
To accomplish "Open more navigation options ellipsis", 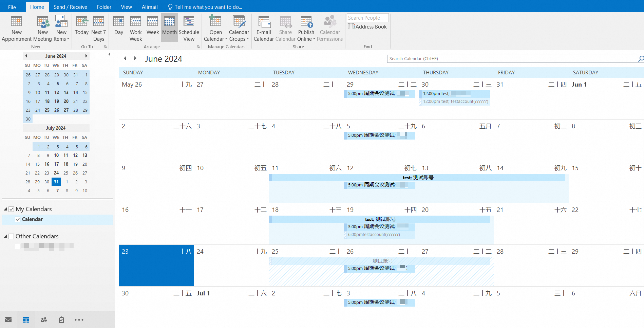I will click(x=79, y=320).
